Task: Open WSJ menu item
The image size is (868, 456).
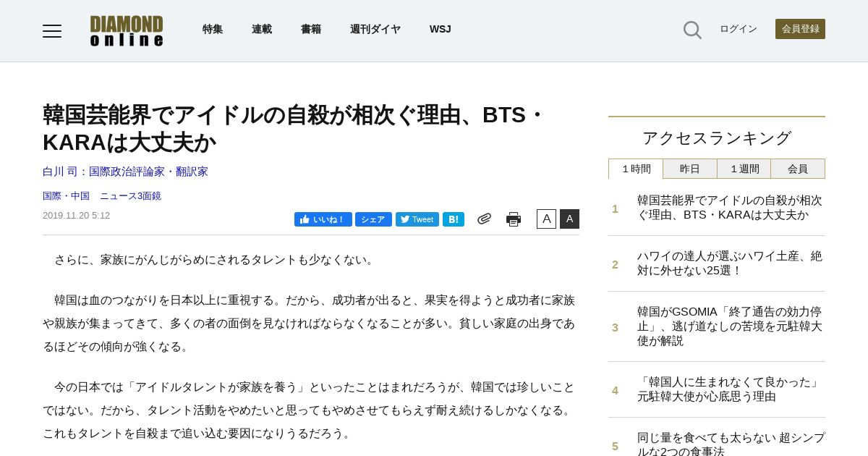Action: [x=441, y=29]
